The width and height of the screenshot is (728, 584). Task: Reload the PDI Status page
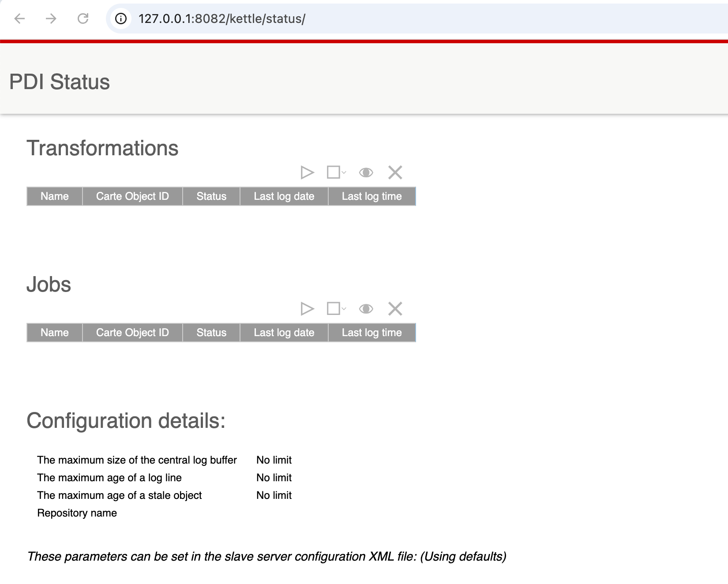click(x=83, y=19)
